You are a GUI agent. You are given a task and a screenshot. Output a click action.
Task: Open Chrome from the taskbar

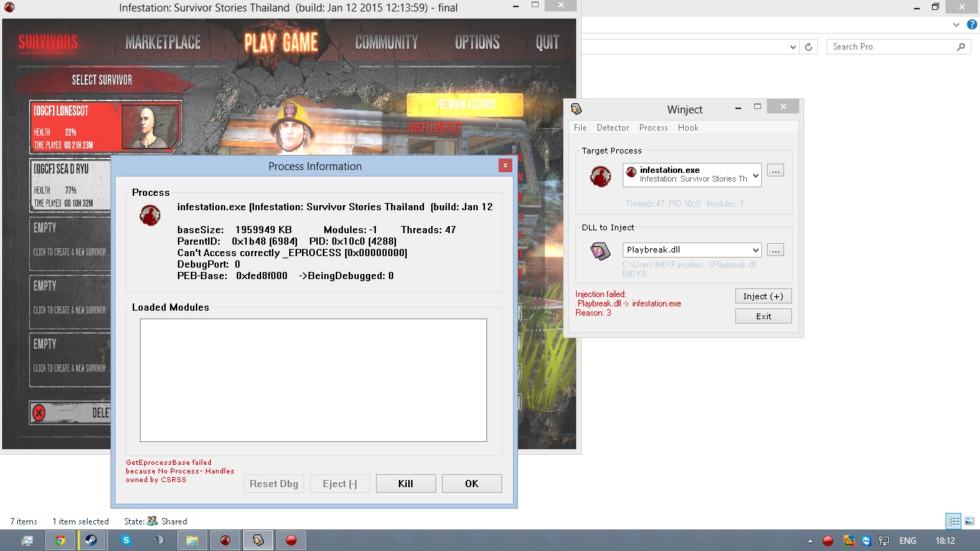pos(60,540)
